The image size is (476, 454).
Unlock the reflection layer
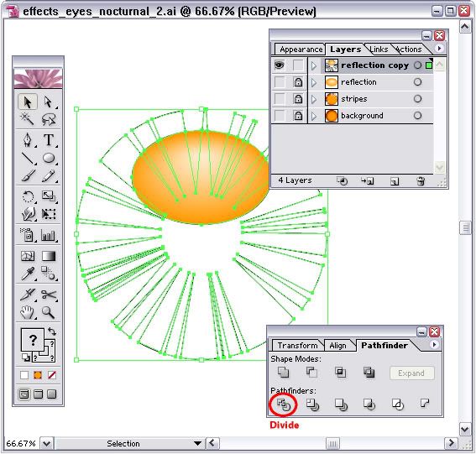[x=298, y=82]
